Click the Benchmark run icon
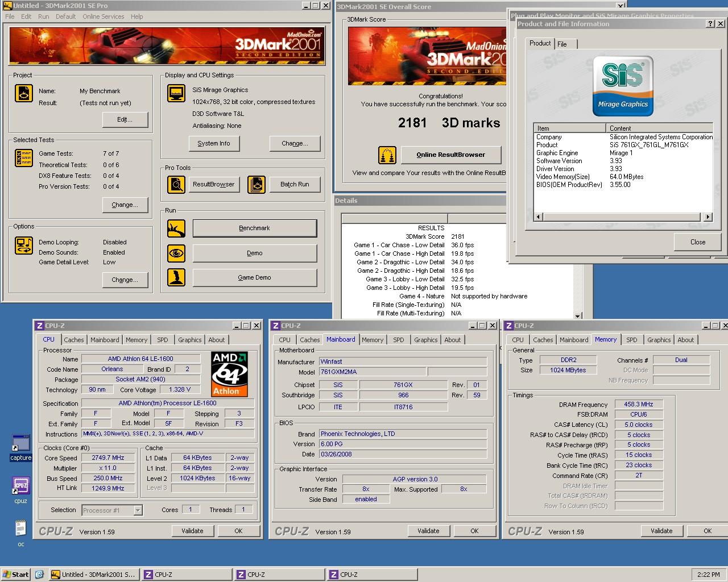 pyautogui.click(x=176, y=228)
